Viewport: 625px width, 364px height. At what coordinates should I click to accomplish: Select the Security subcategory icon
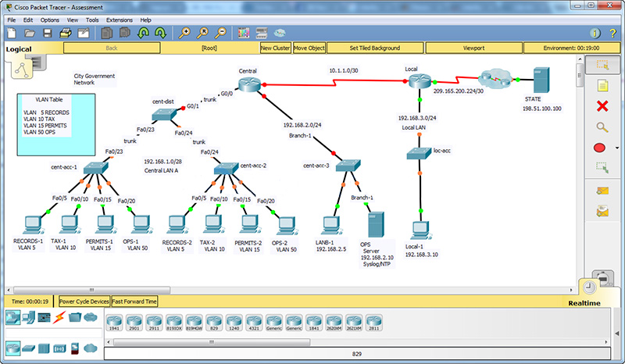point(74,348)
